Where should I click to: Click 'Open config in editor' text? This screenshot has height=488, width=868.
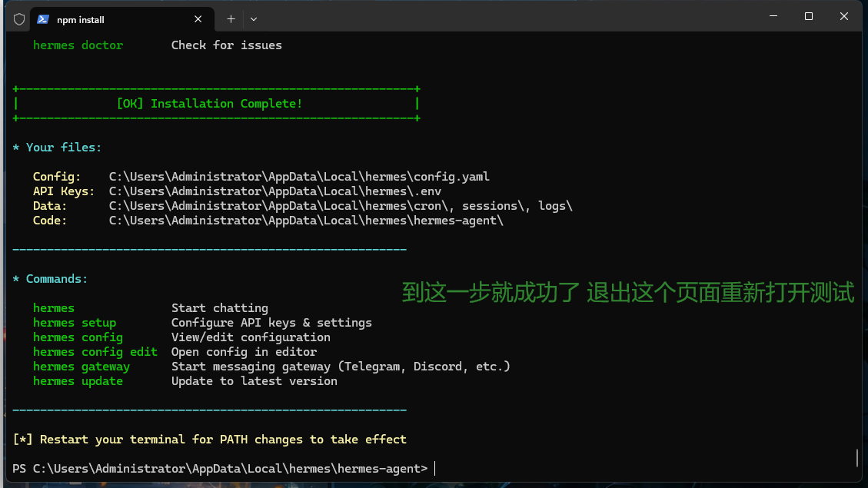pyautogui.click(x=244, y=352)
